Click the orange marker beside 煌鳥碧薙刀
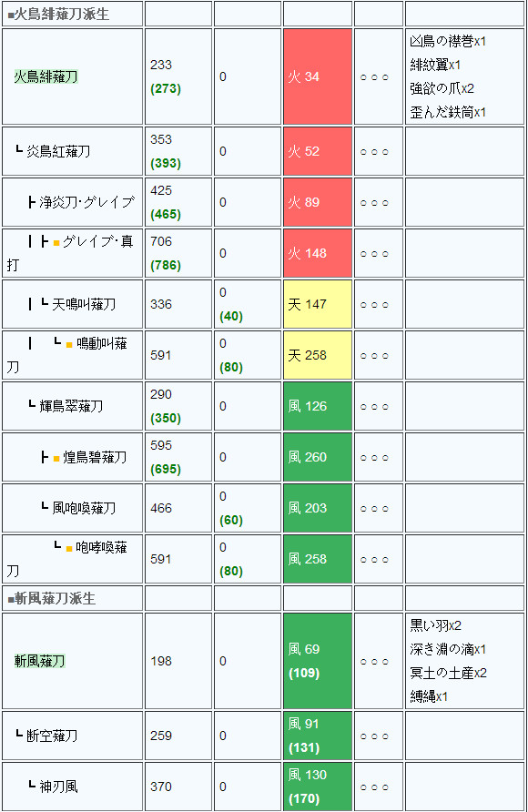 tap(56, 458)
